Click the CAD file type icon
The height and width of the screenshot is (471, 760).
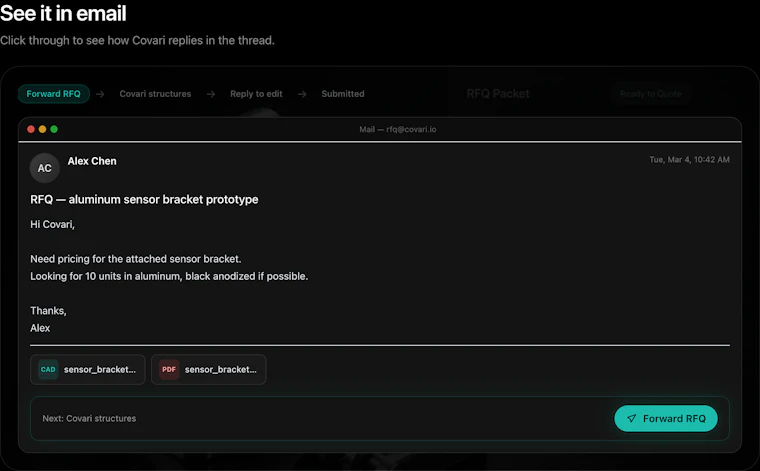(x=48, y=369)
